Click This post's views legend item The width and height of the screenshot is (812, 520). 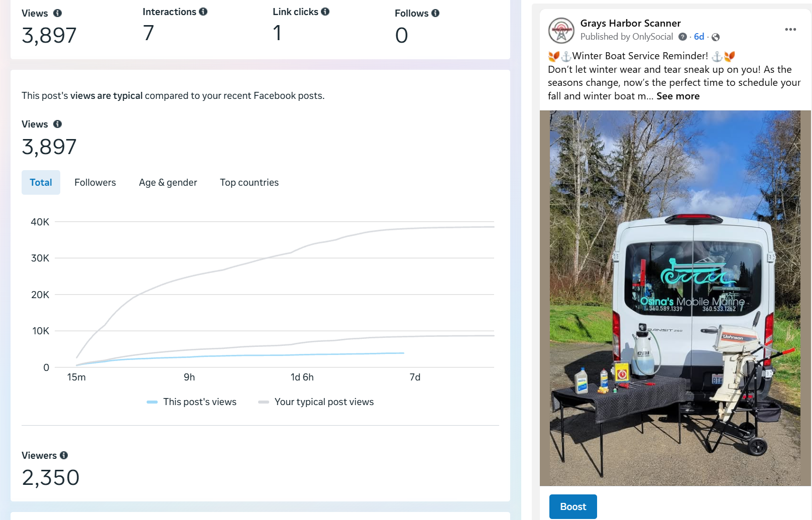pyautogui.click(x=192, y=402)
